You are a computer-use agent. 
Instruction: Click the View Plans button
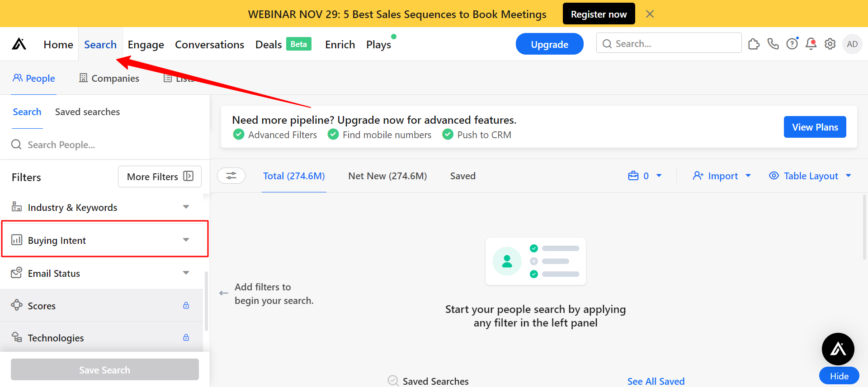tap(815, 127)
